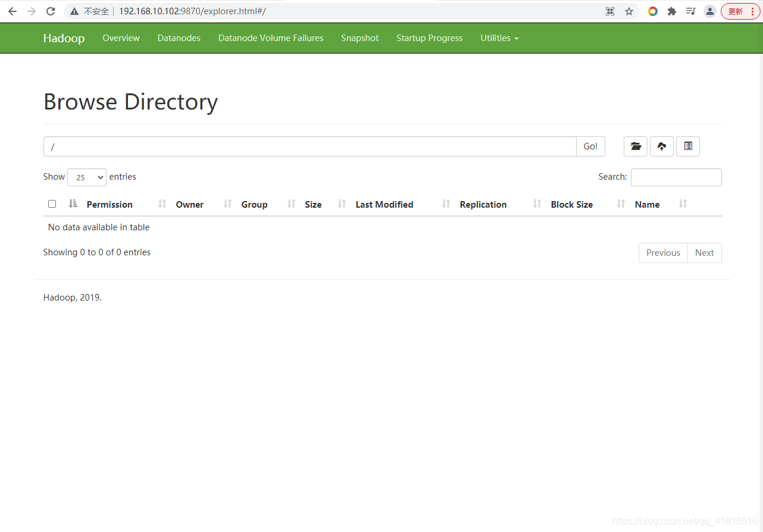Click the Next pagination button
Screen dimensions: 763x532
705,253
